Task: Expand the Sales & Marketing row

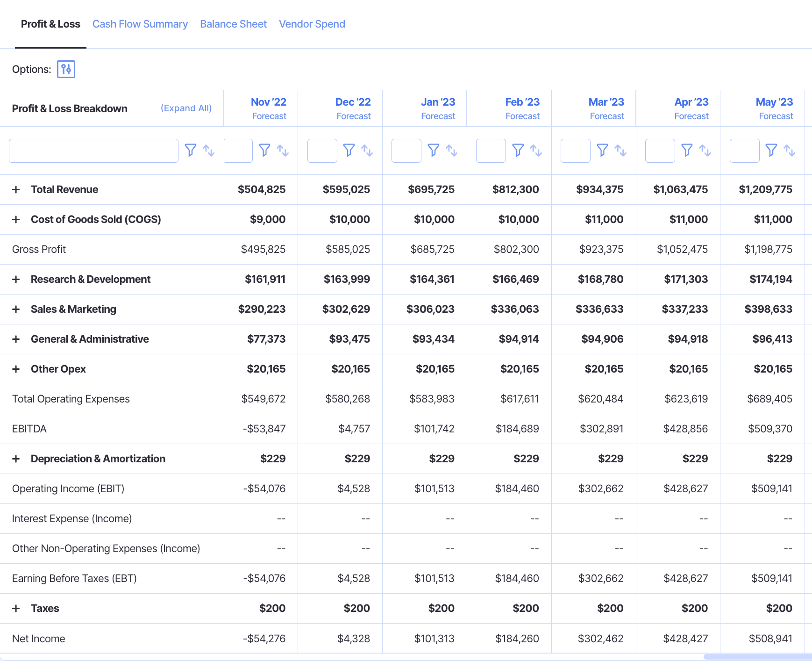Action: (16, 309)
